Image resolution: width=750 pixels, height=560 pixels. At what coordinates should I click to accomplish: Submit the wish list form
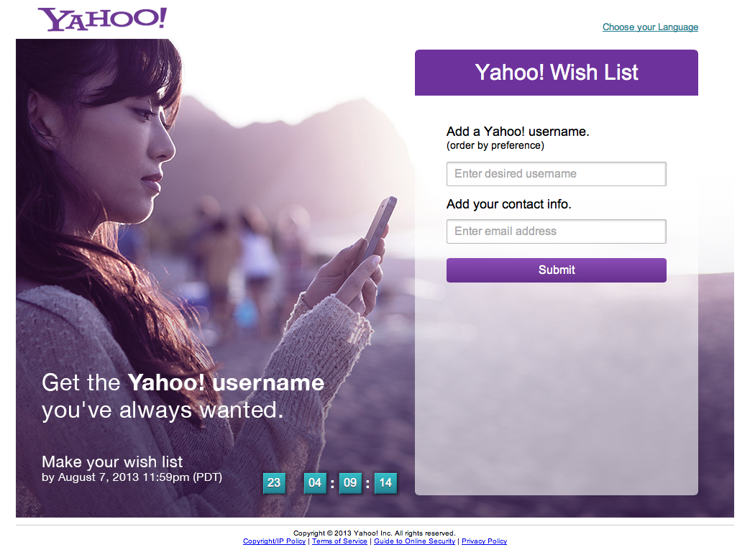[x=557, y=270]
